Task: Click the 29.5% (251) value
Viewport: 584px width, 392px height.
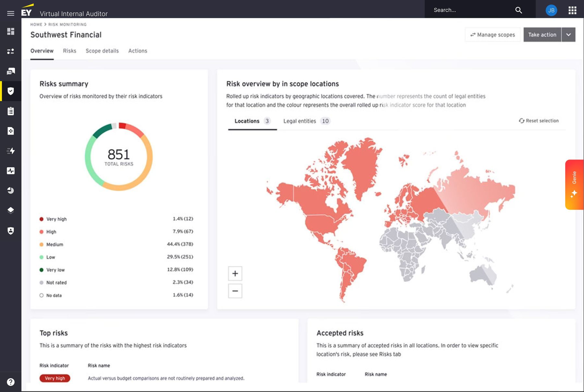Action: click(x=180, y=257)
